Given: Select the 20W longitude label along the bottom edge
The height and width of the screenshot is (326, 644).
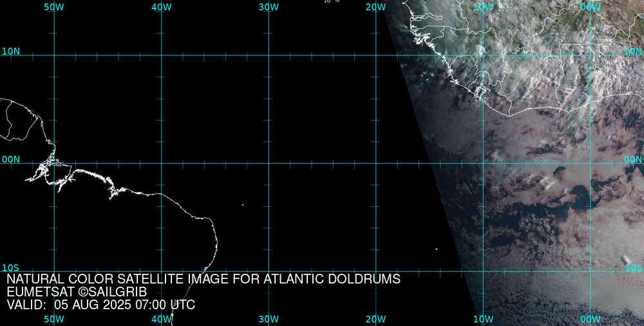Looking at the screenshot, I should (376, 320).
